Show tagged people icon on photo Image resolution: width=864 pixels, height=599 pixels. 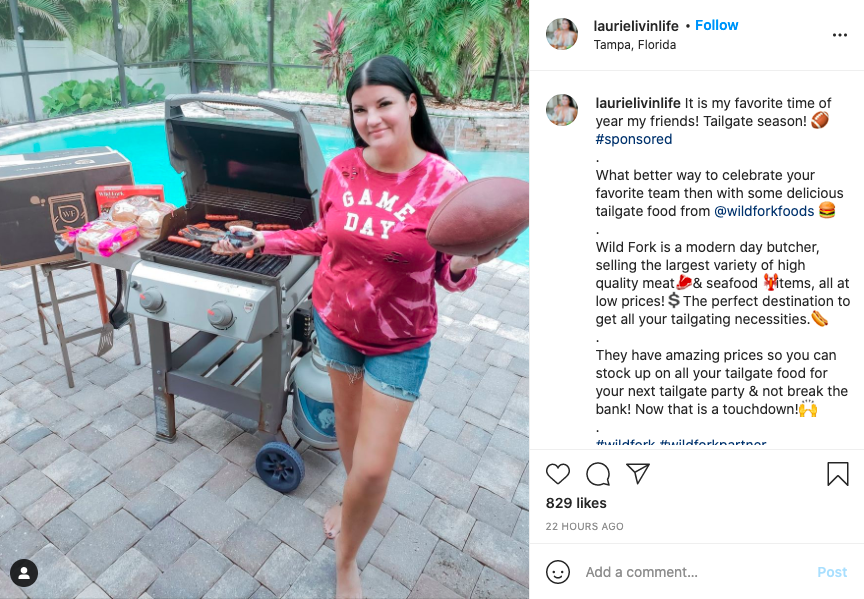(24, 574)
